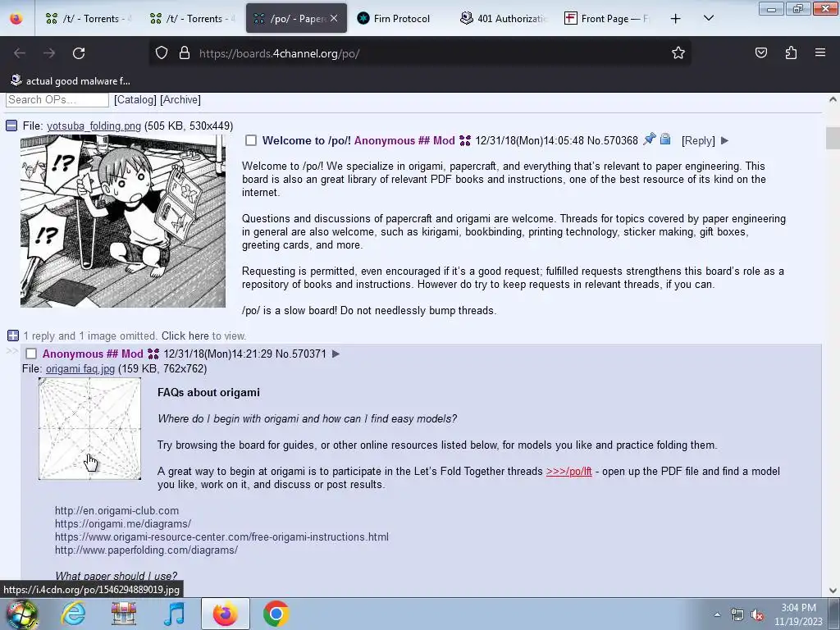Show hidden system tray icons
840x630 pixels.
[717, 614]
